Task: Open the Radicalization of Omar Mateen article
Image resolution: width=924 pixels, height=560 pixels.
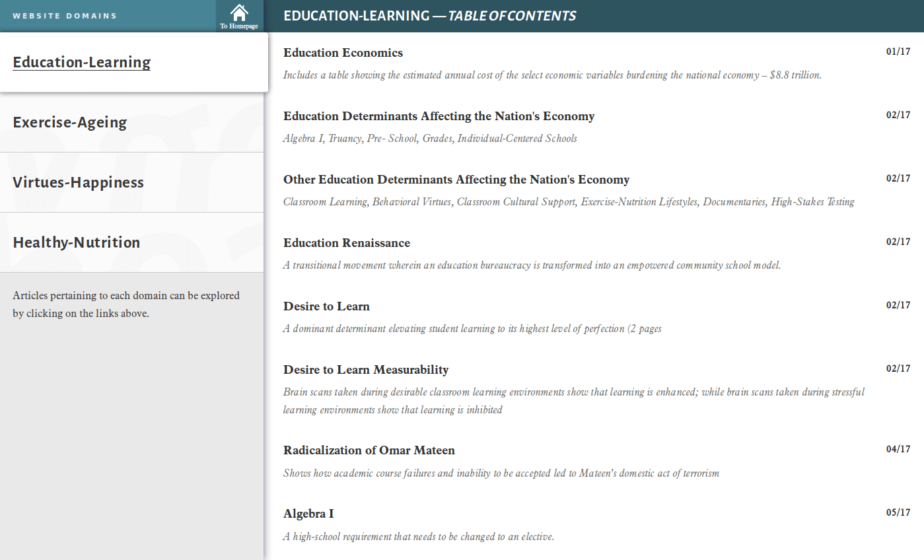Action: [x=369, y=450]
